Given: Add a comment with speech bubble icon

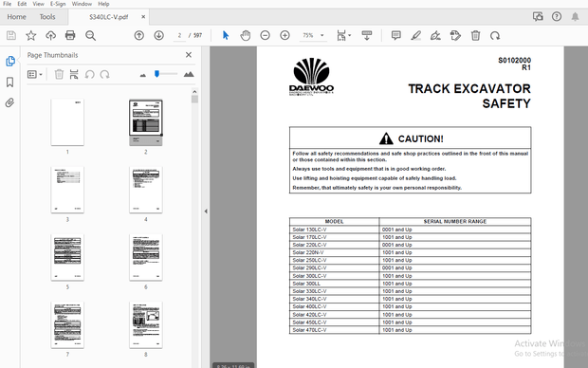Looking at the screenshot, I should tap(396, 36).
